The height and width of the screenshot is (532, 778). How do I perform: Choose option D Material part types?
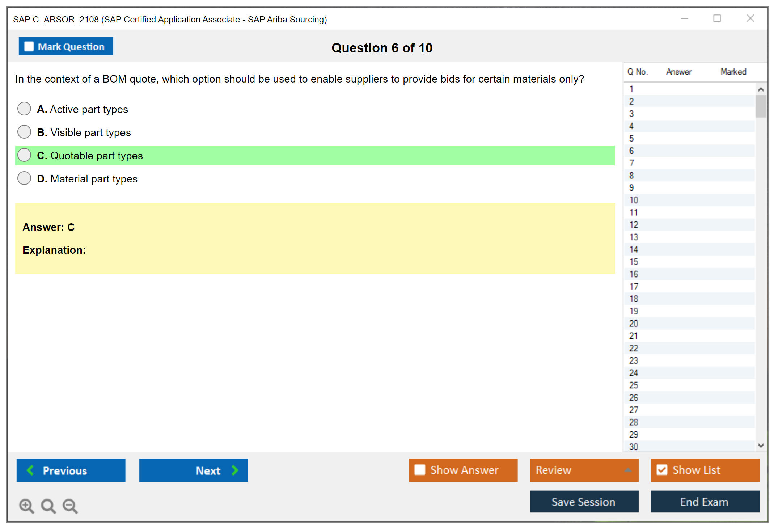(24, 178)
